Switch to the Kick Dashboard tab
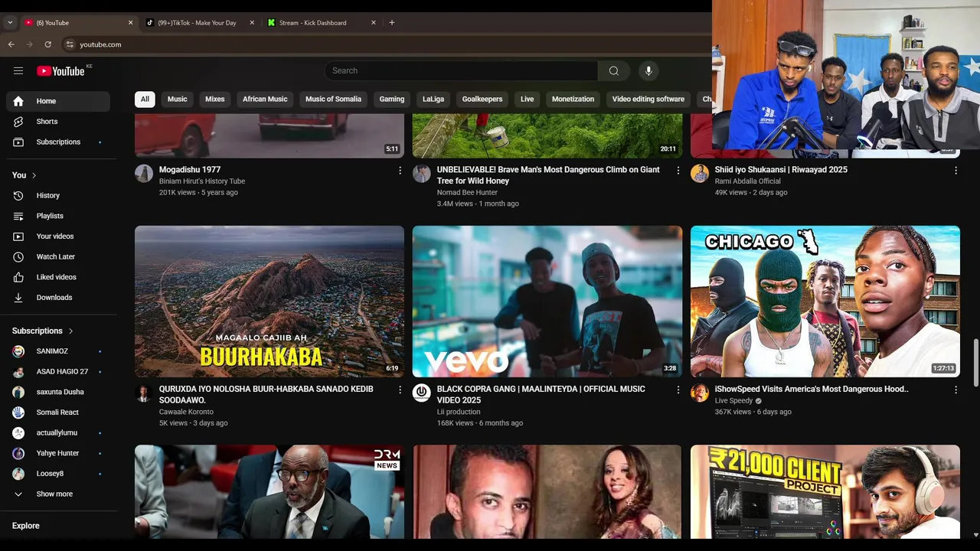Image resolution: width=980 pixels, height=551 pixels. click(322, 22)
